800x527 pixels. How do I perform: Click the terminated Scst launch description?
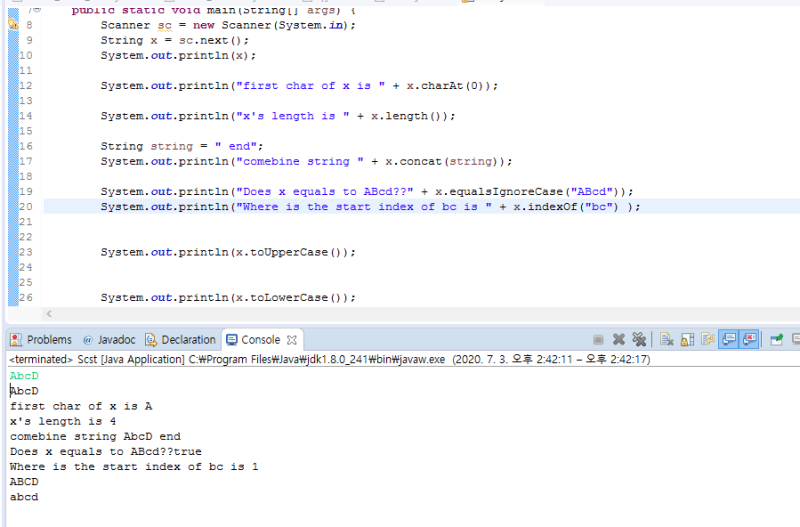(x=330, y=359)
